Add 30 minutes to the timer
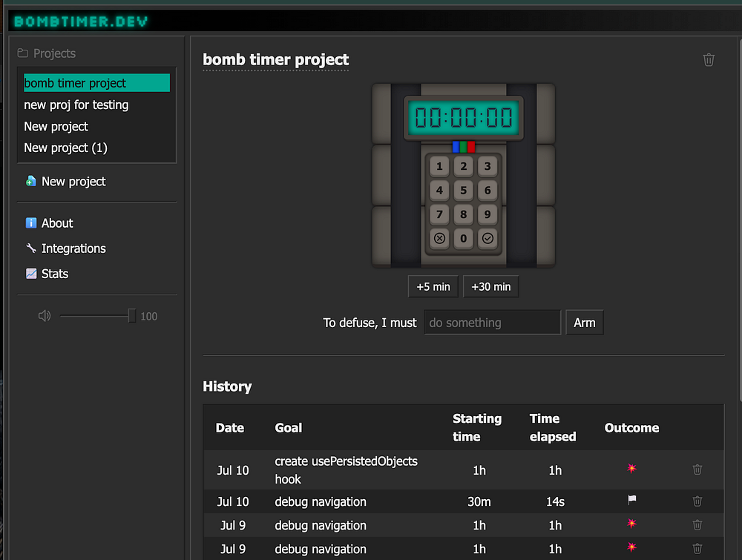This screenshot has height=560, width=742. [x=490, y=286]
